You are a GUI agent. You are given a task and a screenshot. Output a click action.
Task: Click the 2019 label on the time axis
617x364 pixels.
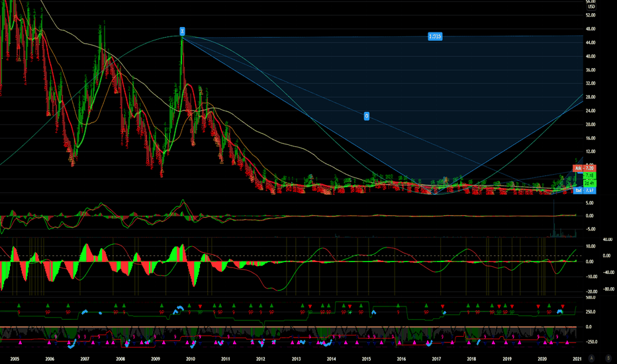point(507,359)
